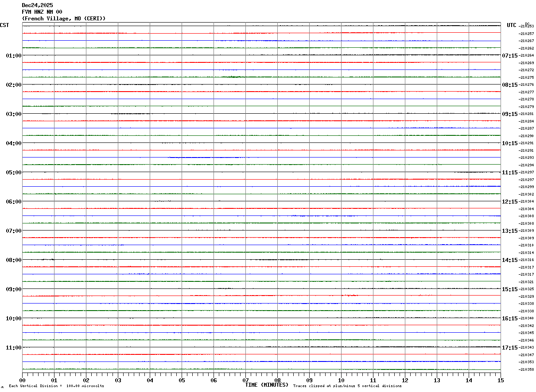This screenshot has height=392, width=536.
Task: Select the 05:00 CST hour label
Action: tap(14, 172)
